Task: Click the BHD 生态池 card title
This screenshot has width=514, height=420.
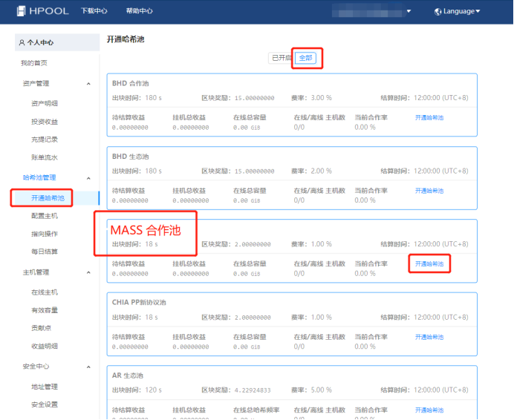Action: pyautogui.click(x=131, y=157)
